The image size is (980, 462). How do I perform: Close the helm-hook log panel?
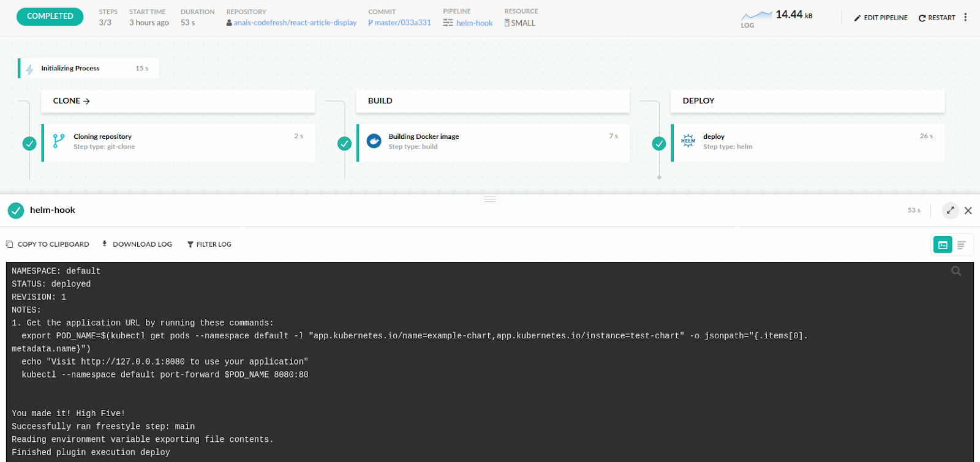968,211
